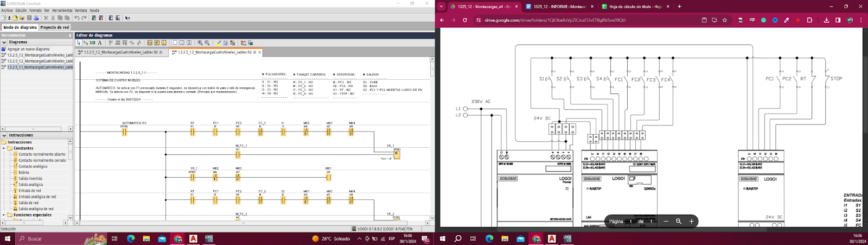Open the Herramientas menu

click(62, 10)
